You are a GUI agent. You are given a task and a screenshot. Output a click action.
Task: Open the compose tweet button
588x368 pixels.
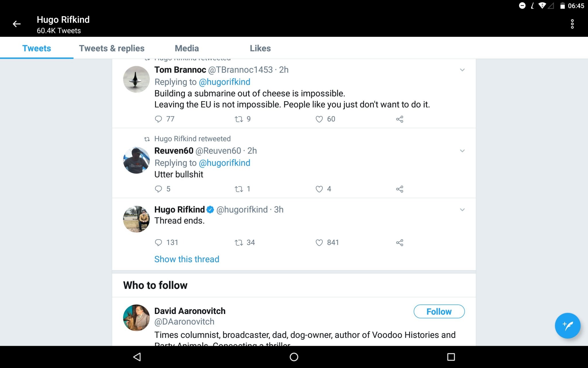point(568,326)
